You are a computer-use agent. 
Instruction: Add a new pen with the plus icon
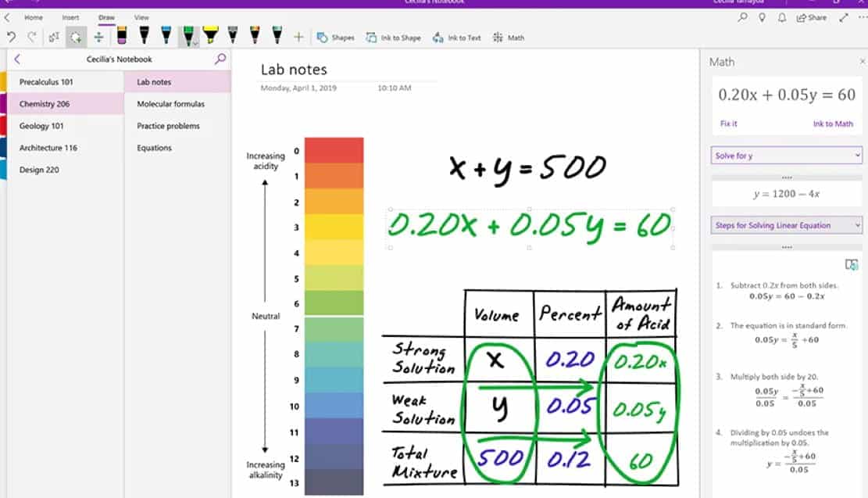pyautogui.click(x=298, y=35)
